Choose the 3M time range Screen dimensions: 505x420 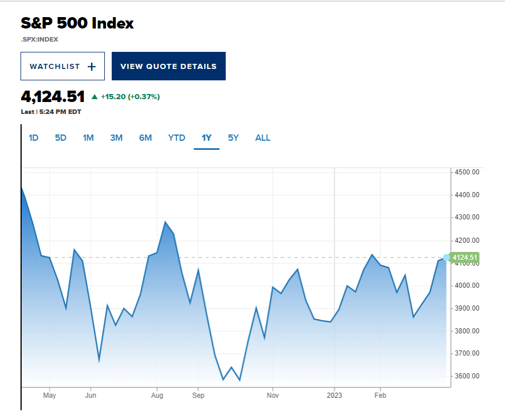tap(116, 138)
